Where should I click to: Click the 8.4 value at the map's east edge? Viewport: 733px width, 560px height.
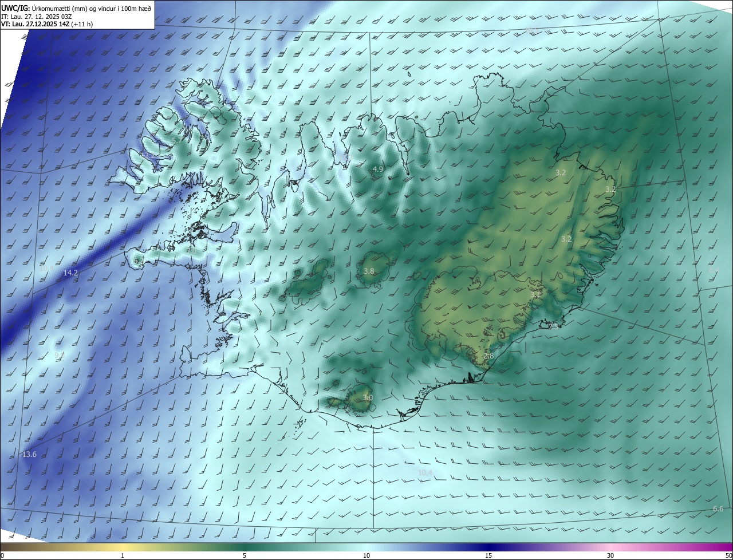tap(714, 270)
